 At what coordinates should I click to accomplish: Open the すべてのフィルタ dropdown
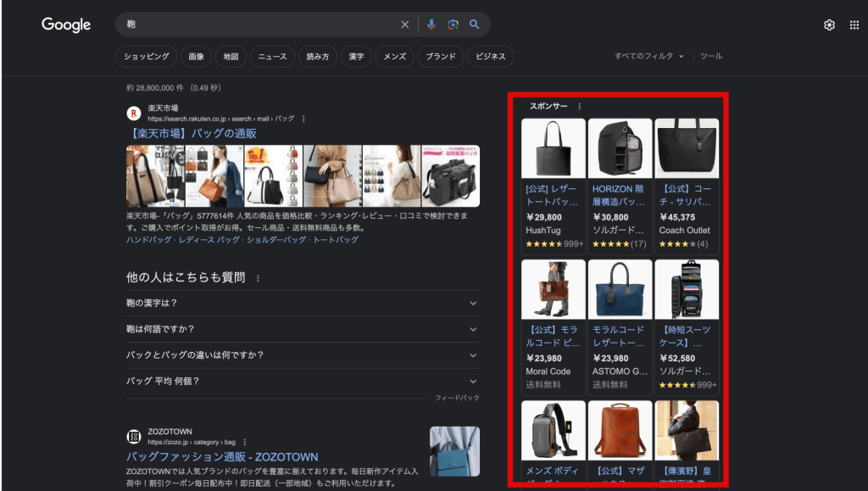coord(648,56)
